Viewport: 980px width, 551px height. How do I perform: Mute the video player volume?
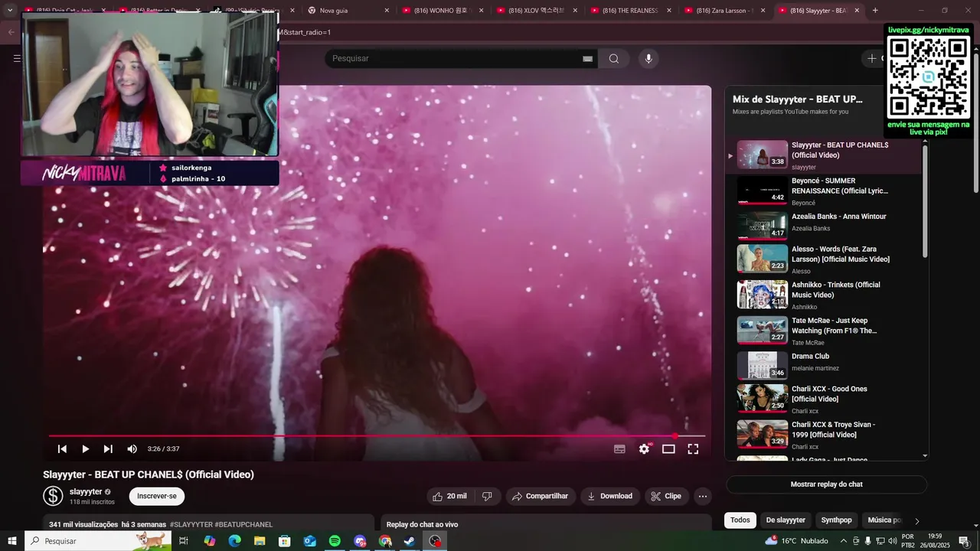[132, 449]
